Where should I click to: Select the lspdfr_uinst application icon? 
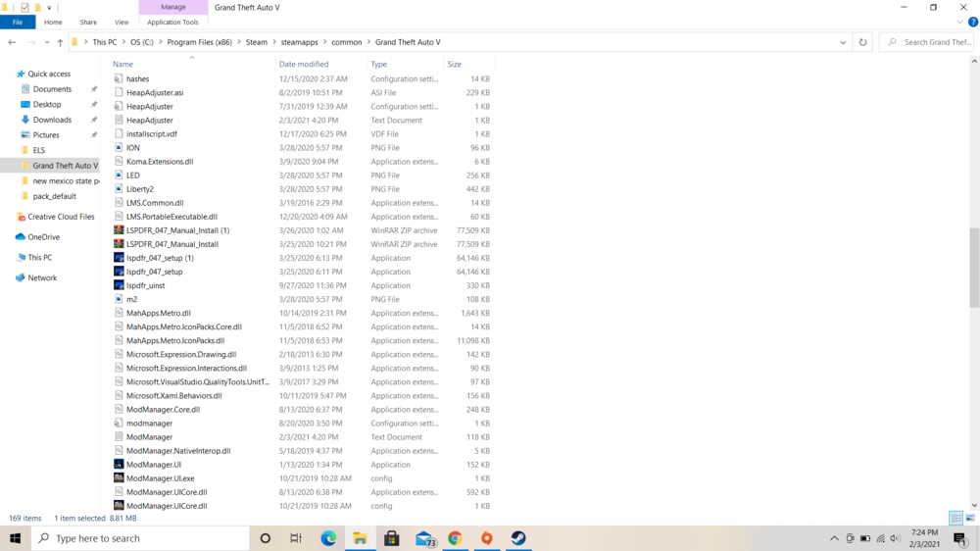119,285
